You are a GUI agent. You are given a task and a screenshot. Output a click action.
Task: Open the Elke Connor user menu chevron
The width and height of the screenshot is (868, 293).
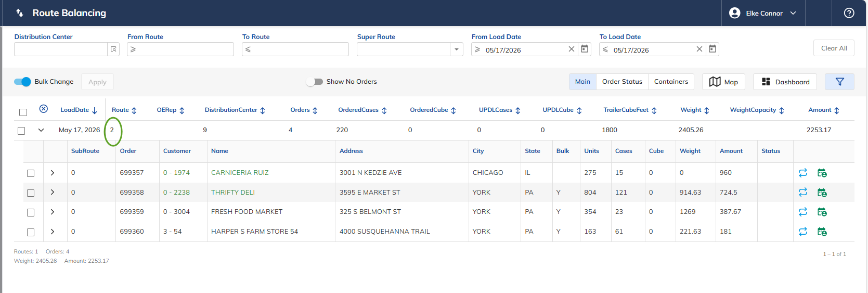(793, 13)
